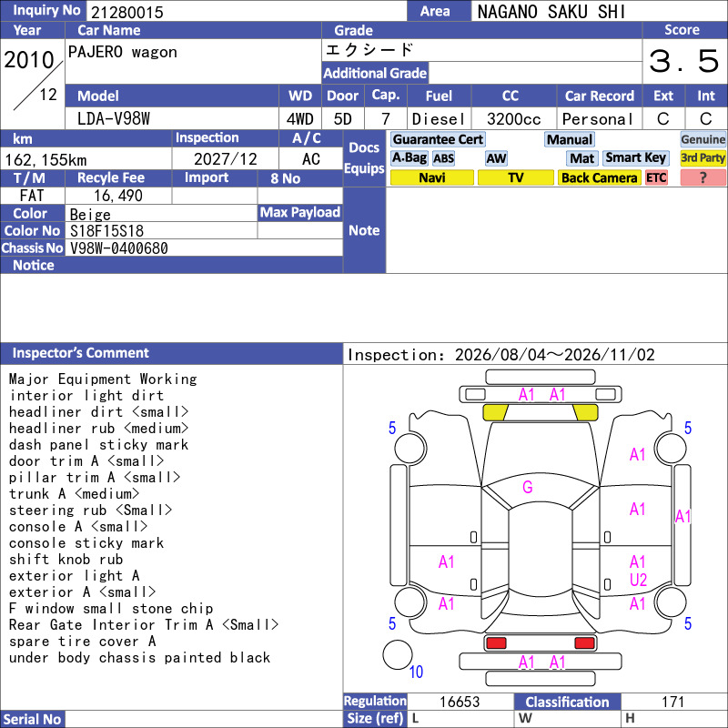Click the Inquiry No value field
Viewport: 728px width, 728px height.
click(x=246, y=11)
